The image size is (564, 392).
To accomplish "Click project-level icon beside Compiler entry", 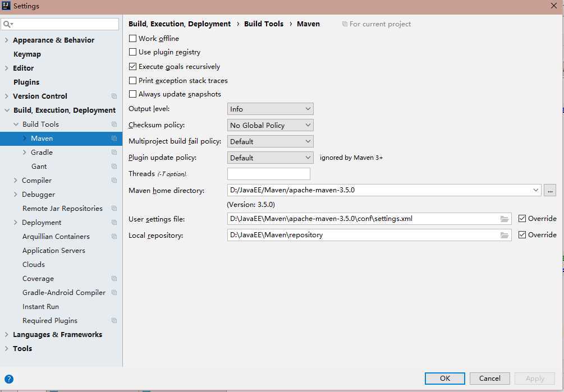I will [x=114, y=181].
